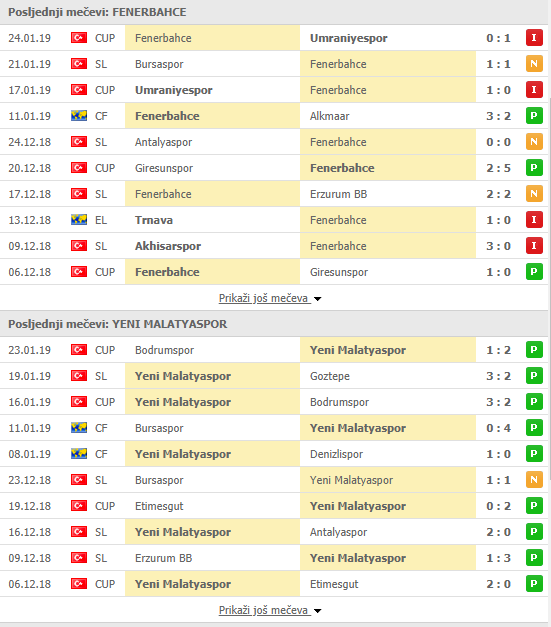Screen dimensions: 551x627
Task: Click the date 13.12.18
Action: [x=30, y=220]
